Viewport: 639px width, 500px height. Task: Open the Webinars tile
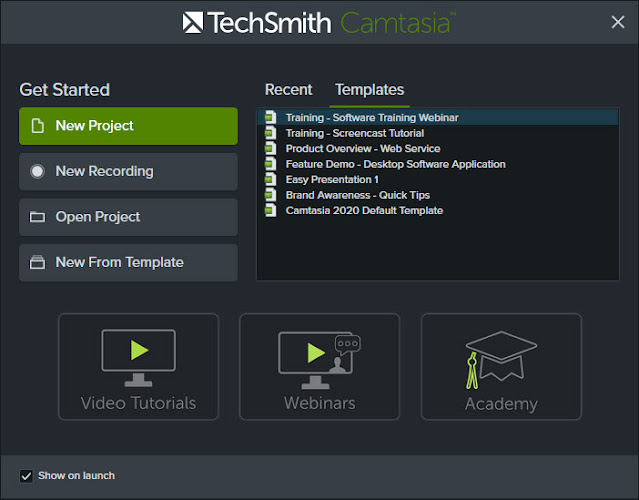[x=320, y=366]
